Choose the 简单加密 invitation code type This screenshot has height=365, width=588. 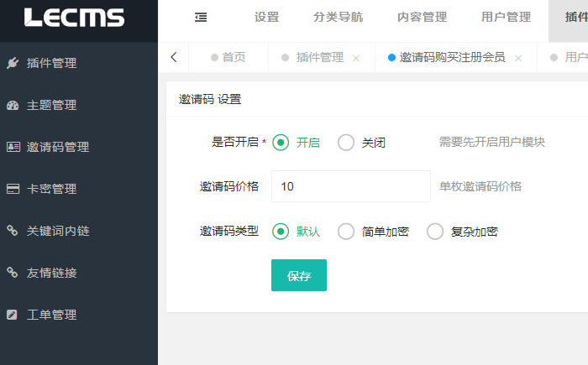point(346,232)
